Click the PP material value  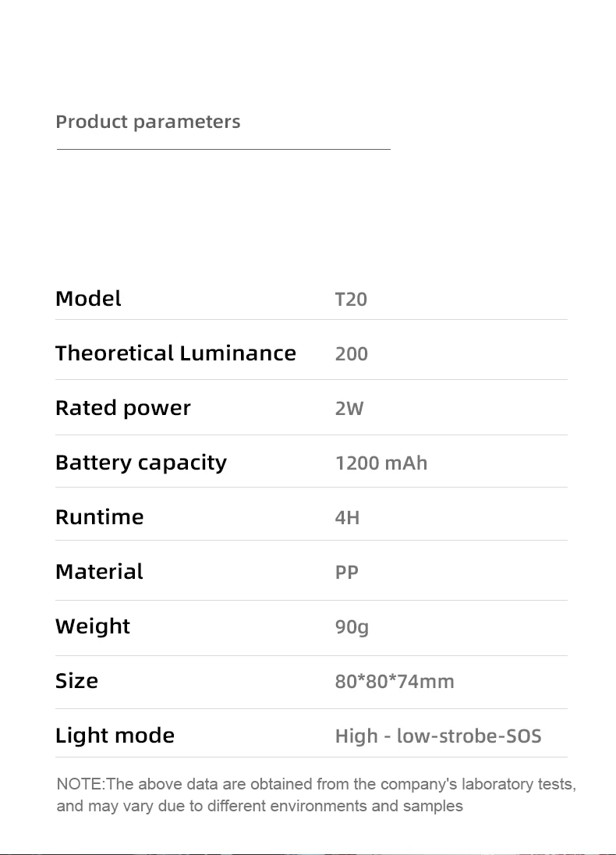(347, 572)
